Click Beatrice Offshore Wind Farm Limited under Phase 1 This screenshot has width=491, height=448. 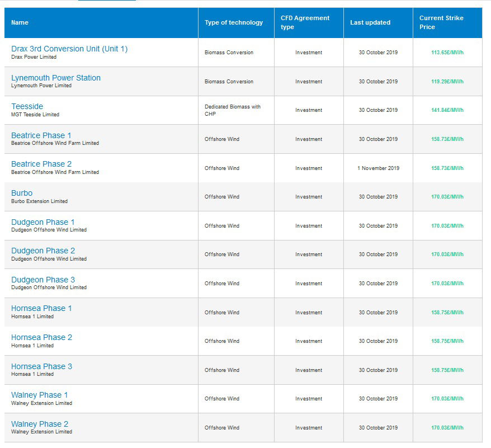tap(55, 143)
